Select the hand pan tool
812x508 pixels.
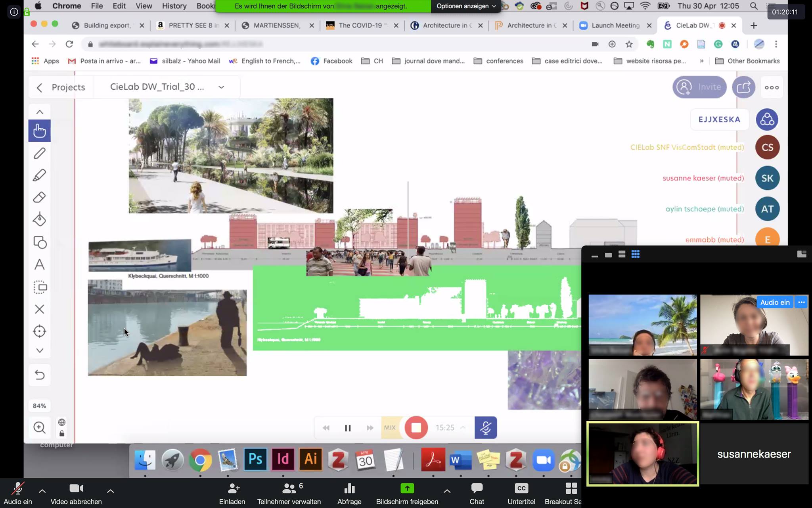[39, 131]
